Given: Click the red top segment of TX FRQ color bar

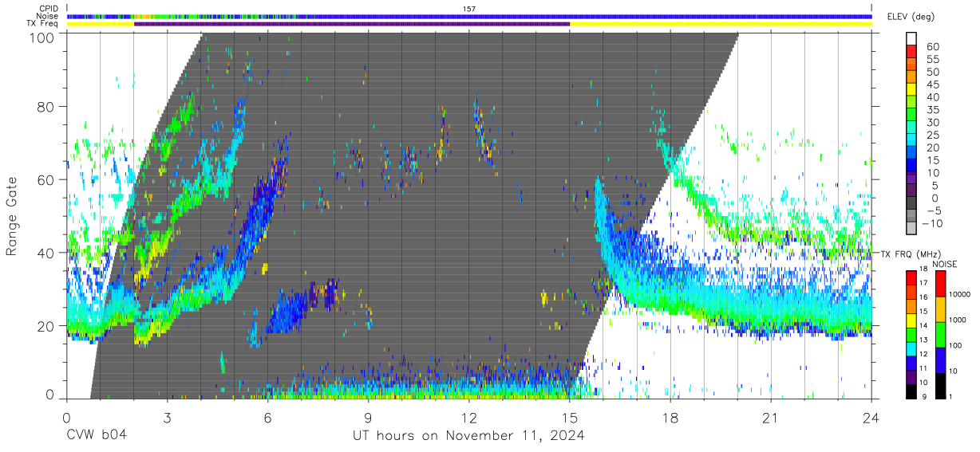Looking at the screenshot, I should point(911,278).
